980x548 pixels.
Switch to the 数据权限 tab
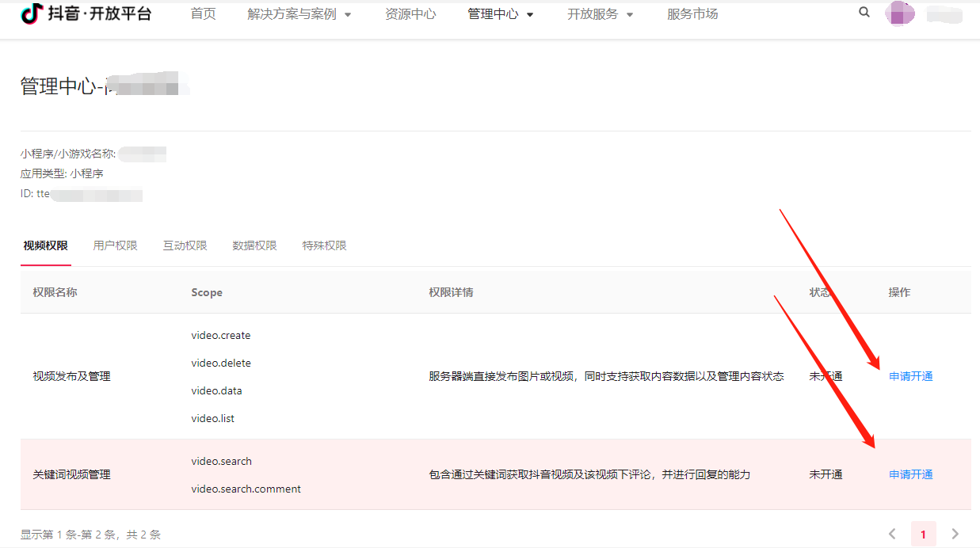pyautogui.click(x=254, y=245)
